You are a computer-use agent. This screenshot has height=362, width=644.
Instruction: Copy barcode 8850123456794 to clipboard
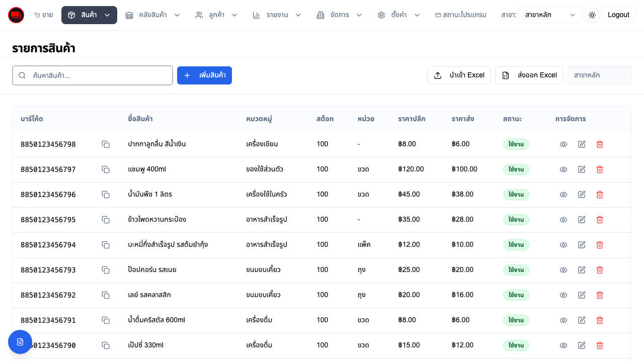coord(106,245)
